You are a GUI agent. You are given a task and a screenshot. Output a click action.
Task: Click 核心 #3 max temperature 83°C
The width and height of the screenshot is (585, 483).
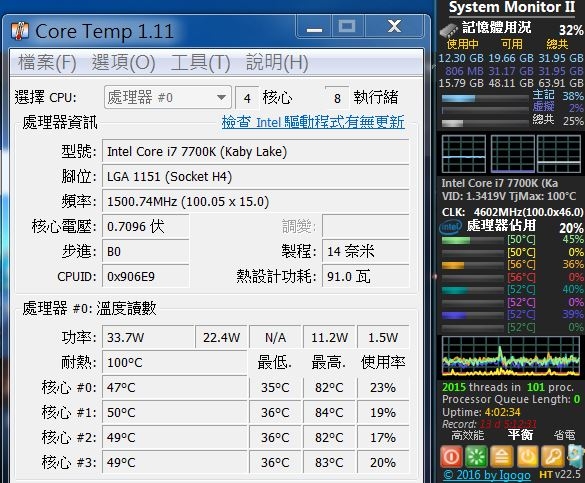point(329,462)
